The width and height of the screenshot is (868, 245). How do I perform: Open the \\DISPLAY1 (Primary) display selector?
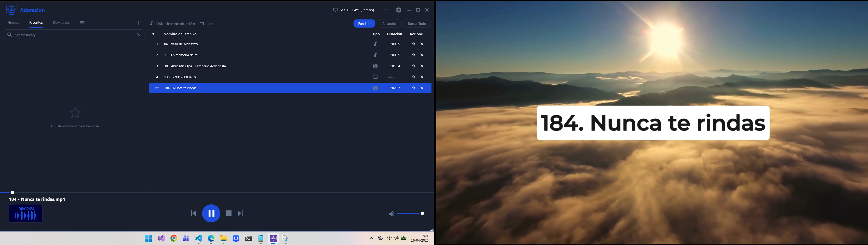coord(360,10)
